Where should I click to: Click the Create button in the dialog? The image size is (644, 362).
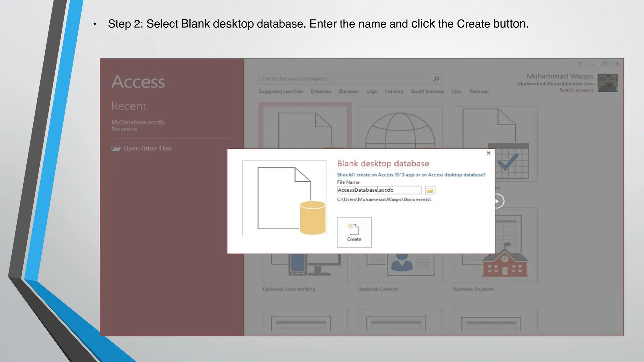(x=354, y=232)
